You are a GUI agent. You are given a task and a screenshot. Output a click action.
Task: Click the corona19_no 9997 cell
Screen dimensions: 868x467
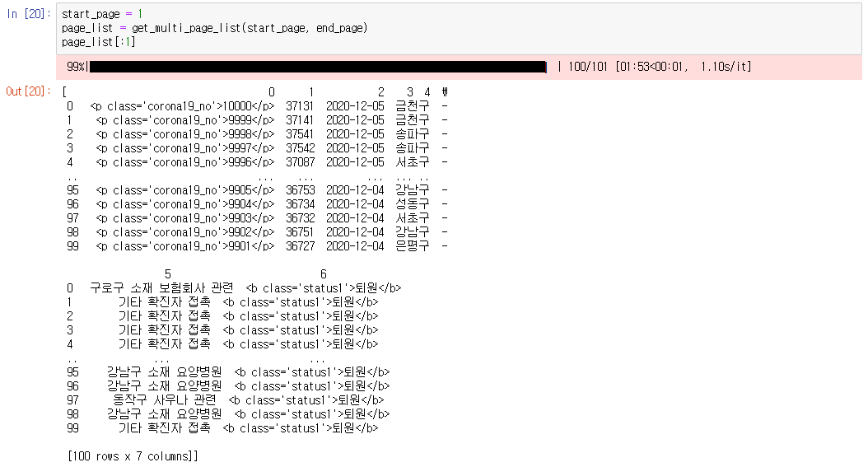185,148
